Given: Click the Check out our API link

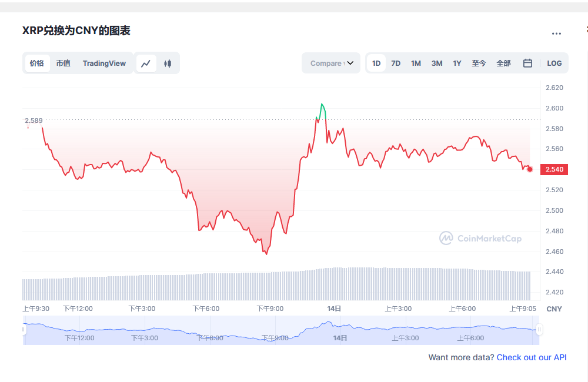Looking at the screenshot, I should 532,357.
